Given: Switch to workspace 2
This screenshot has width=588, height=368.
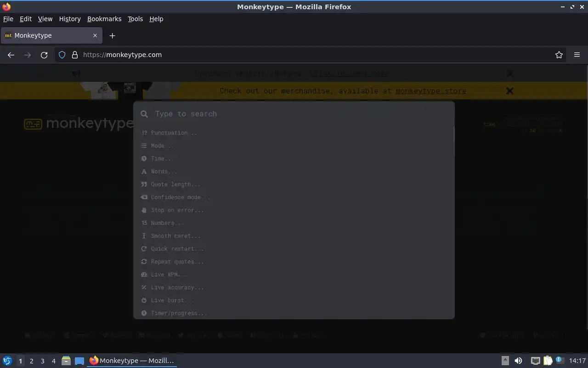Looking at the screenshot, I should (31, 361).
